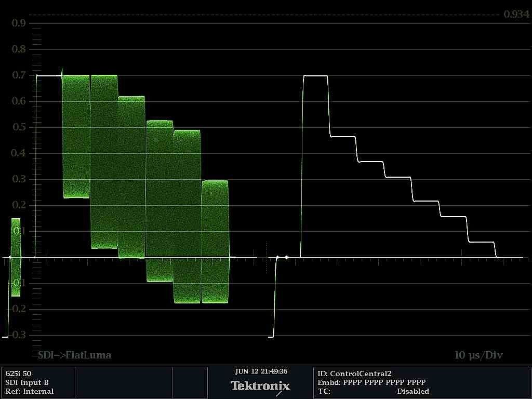Select the SDI->FlatLuma filter label

tap(74, 355)
